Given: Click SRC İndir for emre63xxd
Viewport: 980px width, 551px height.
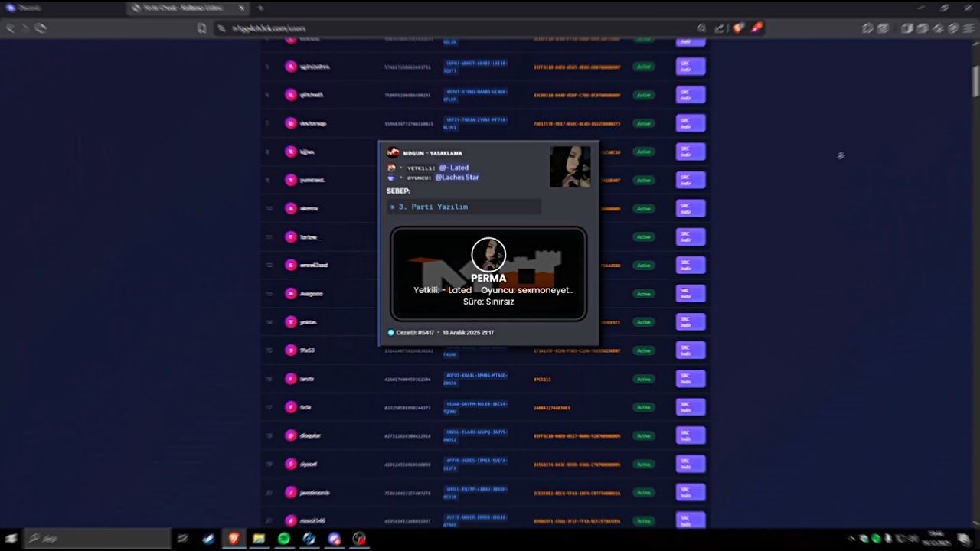Looking at the screenshot, I should 690,266.
